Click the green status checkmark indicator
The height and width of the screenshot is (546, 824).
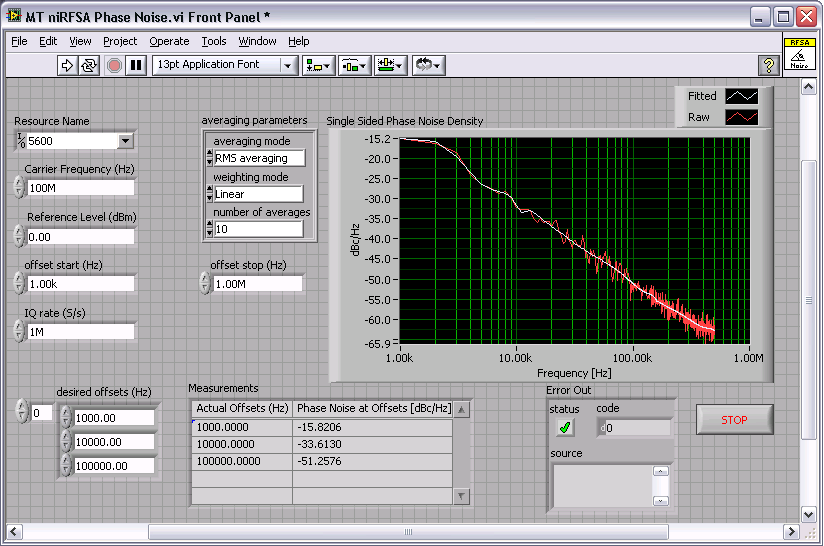pyautogui.click(x=565, y=427)
